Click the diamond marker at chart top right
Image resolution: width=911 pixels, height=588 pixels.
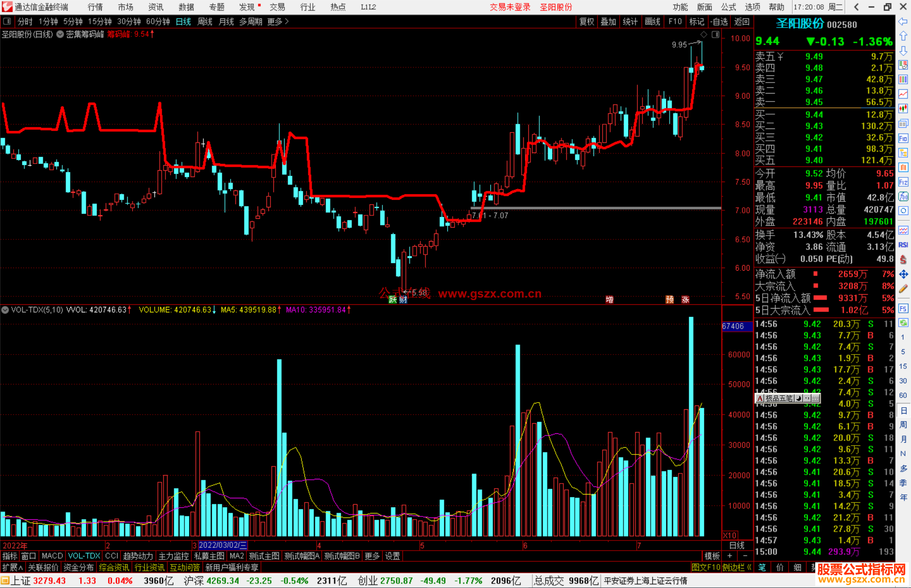pyautogui.click(x=703, y=35)
